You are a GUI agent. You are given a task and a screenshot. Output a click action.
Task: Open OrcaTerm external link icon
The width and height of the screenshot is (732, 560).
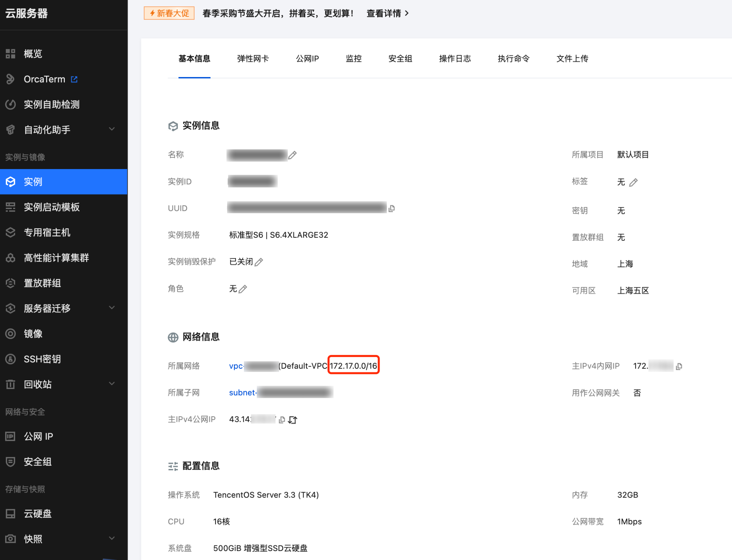click(x=74, y=79)
